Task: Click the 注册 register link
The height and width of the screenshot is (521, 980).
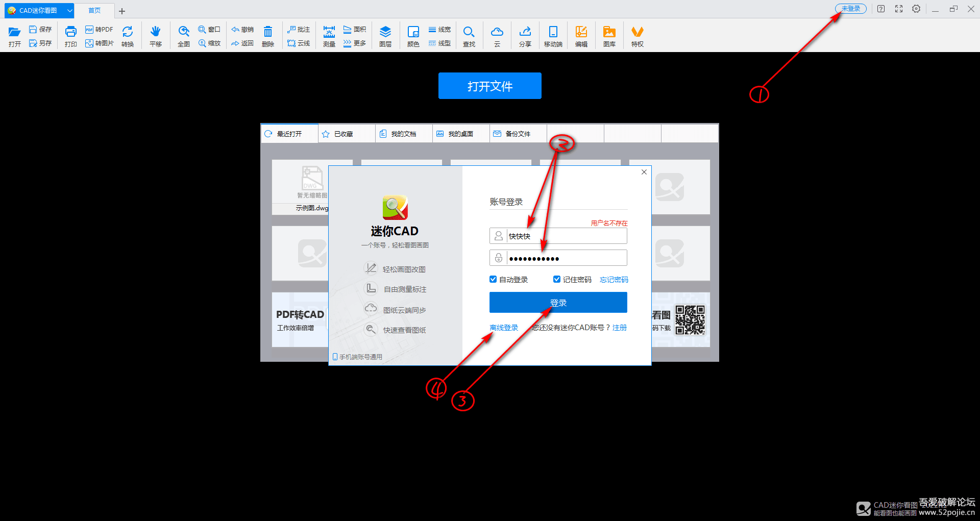Action: (620, 328)
